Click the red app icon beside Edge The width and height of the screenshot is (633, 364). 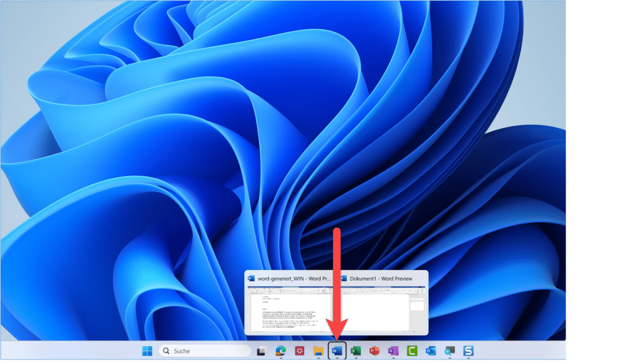coord(300,351)
